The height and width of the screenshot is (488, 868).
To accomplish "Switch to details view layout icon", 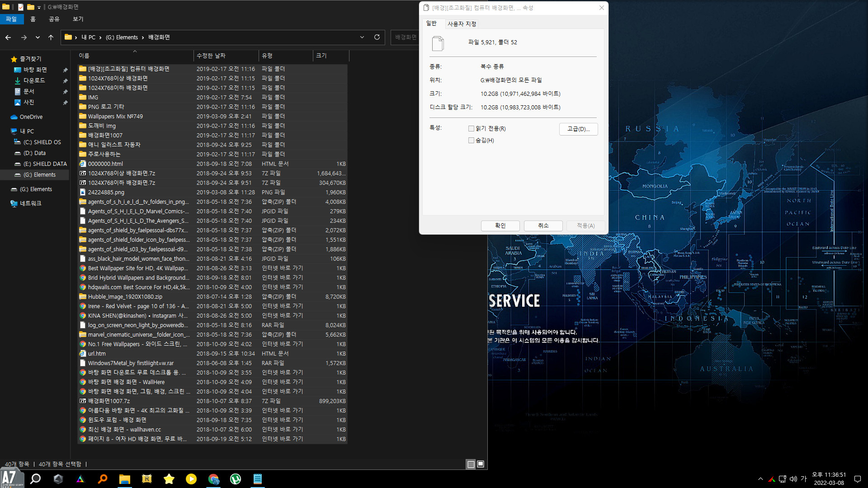I will click(x=471, y=464).
